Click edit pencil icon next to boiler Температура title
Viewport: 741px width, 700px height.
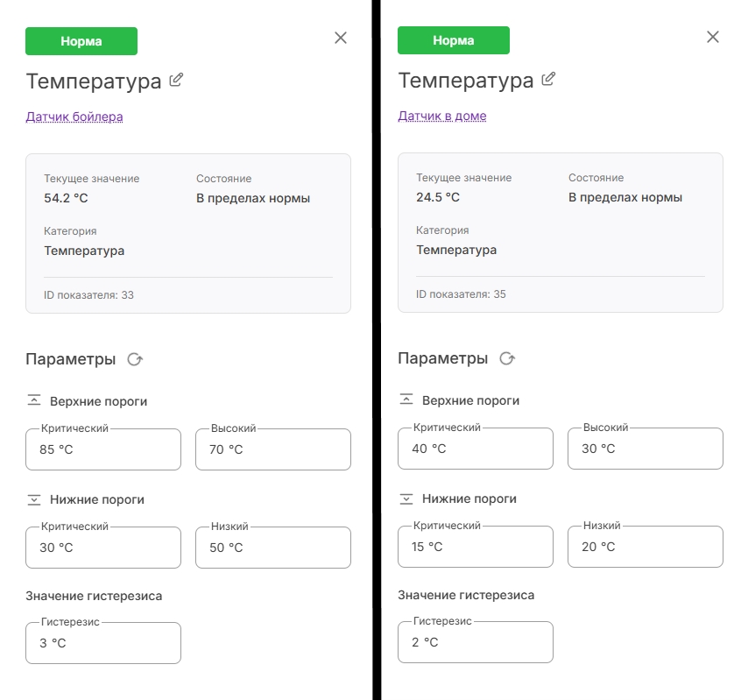point(176,80)
